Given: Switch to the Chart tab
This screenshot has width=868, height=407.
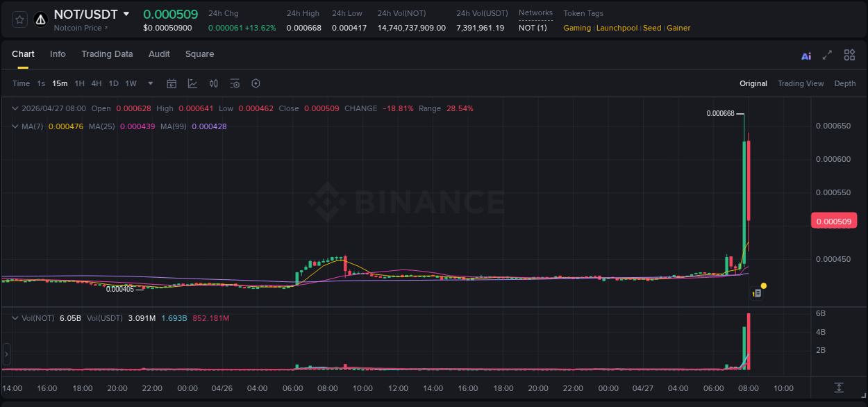Looking at the screenshot, I should [23, 54].
